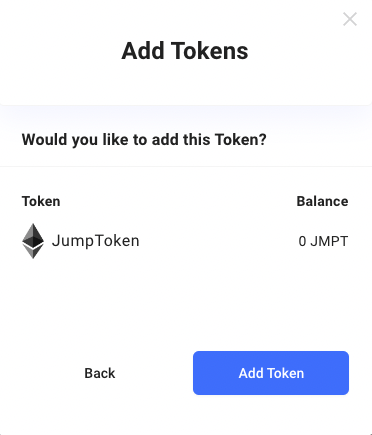This screenshot has width=372, height=435.
Task: Select the JumpToken row
Action: (185, 241)
